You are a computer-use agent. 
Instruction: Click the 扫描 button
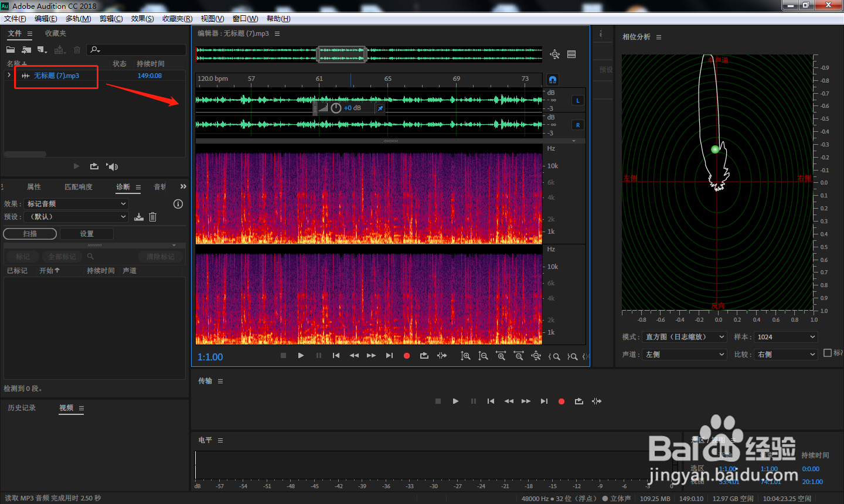tap(30, 233)
